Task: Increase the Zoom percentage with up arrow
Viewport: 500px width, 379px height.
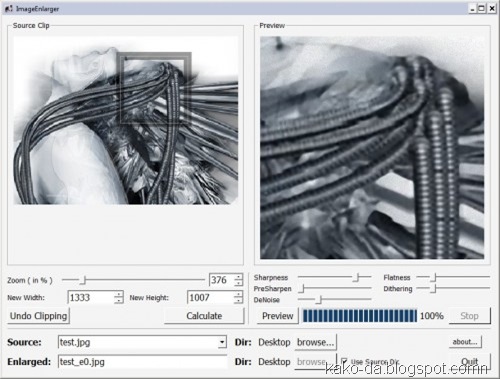Action: (238, 277)
